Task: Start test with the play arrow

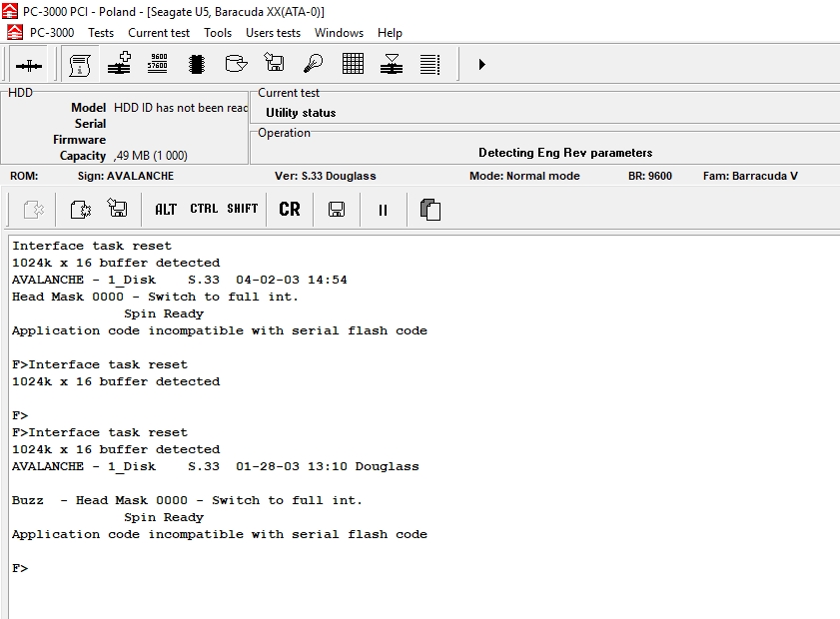Action: click(x=481, y=65)
